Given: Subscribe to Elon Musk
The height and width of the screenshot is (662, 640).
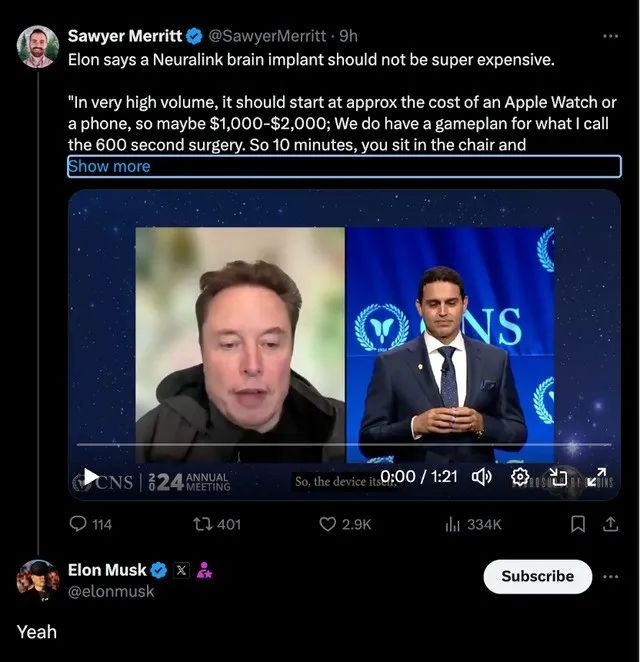Looking at the screenshot, I should point(537,576).
